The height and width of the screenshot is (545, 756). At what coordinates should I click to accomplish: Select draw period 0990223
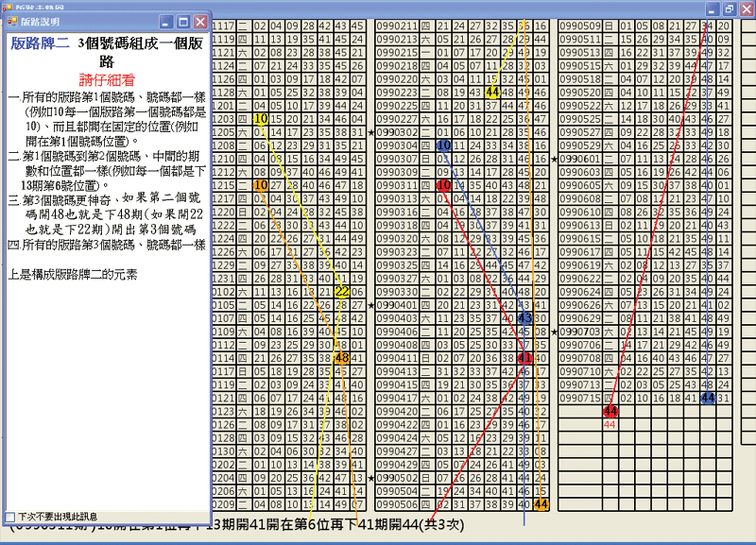click(x=397, y=92)
